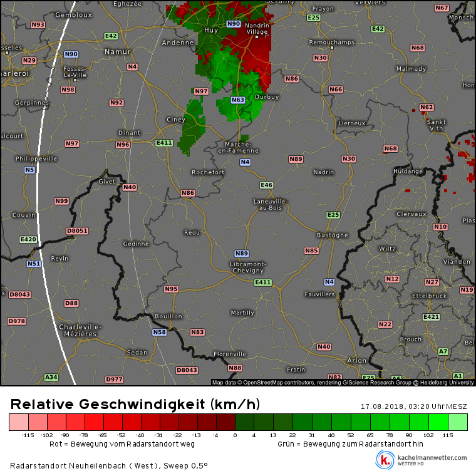Click the green A34 road shield
Image resolution: width=476 pixels, height=476 pixels.
51,377
